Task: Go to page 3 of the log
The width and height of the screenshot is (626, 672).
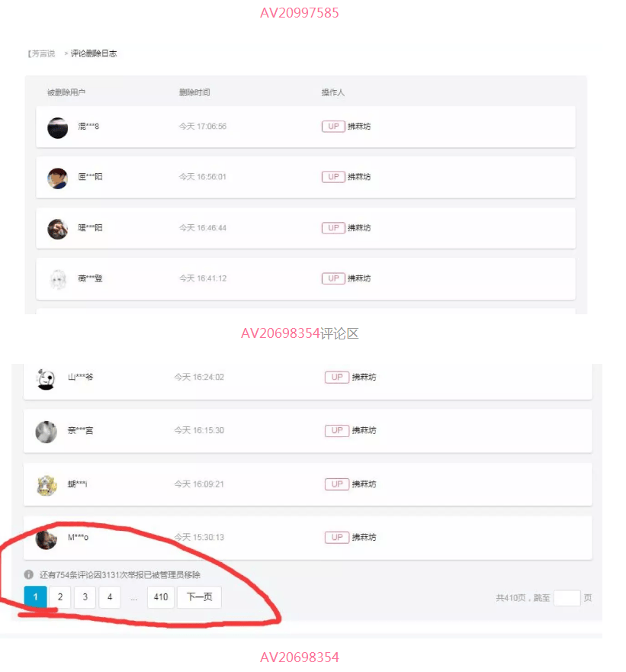Action: (x=85, y=597)
